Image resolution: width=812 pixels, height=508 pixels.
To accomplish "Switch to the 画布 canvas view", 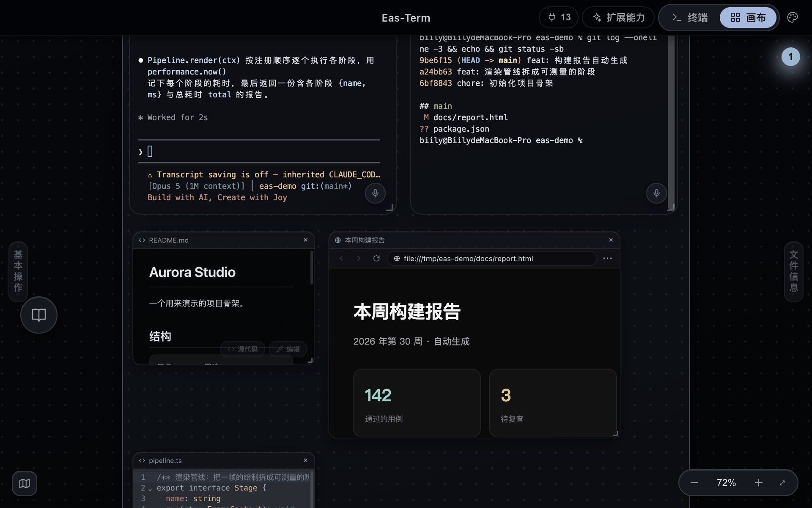I will [x=748, y=17].
